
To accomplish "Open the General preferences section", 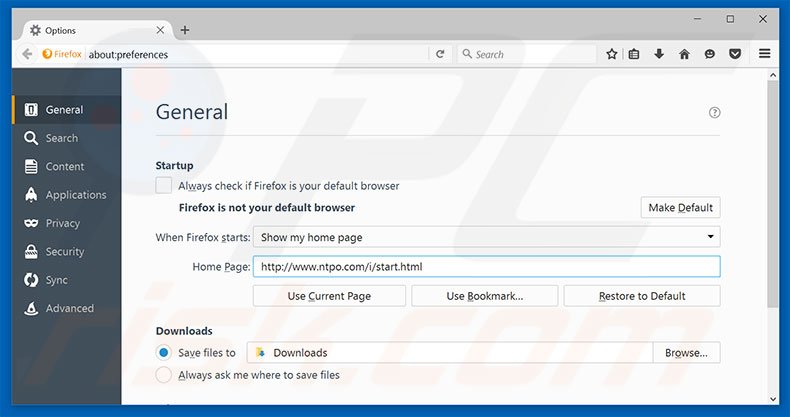I will (67, 110).
